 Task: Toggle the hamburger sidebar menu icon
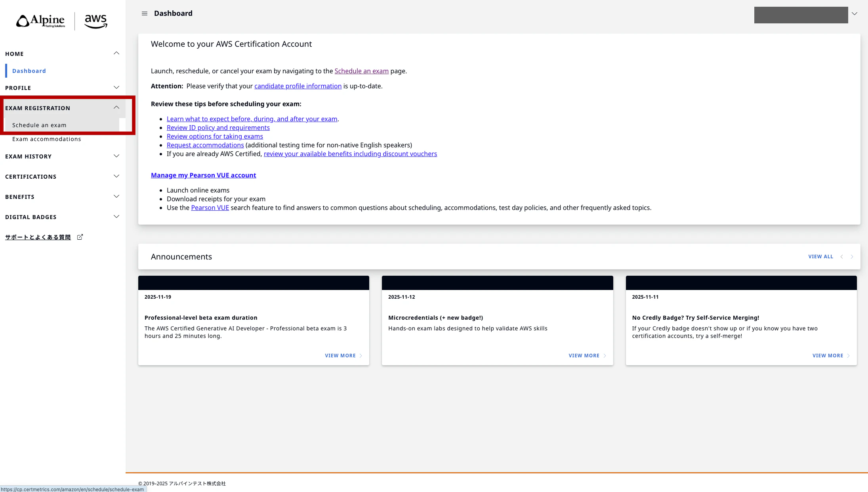[x=145, y=13]
